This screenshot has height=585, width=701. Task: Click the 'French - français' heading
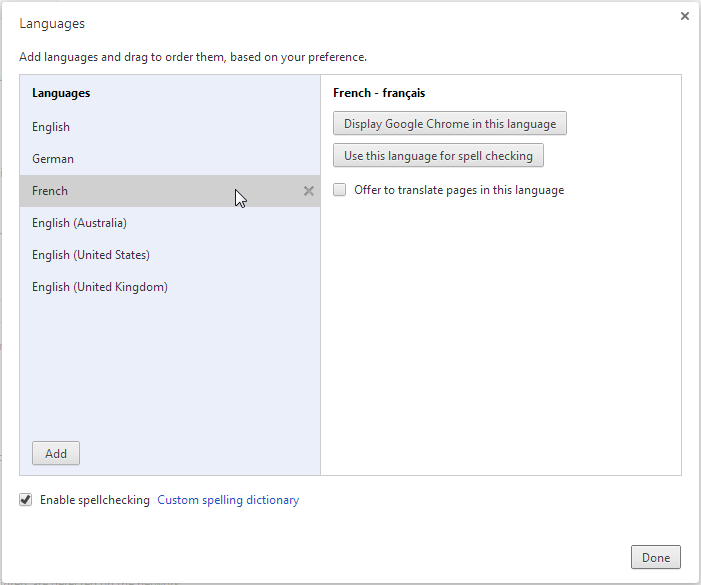coord(379,93)
